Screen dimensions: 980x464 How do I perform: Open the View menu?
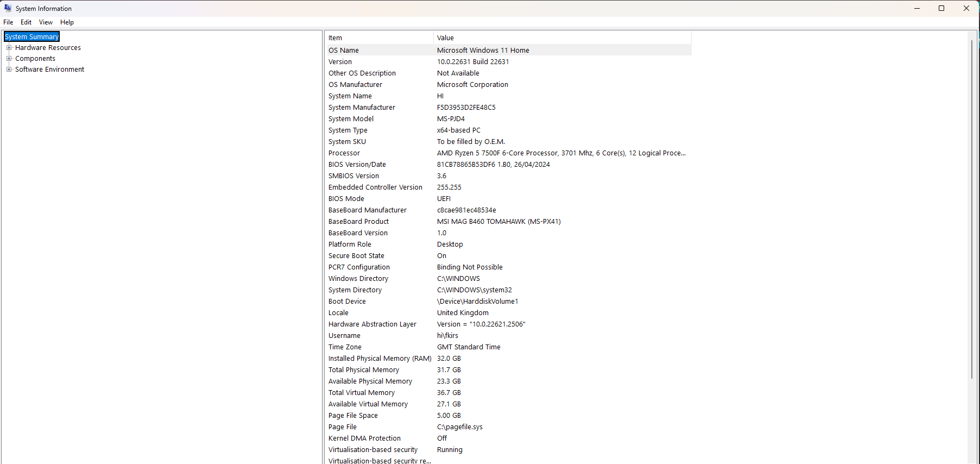(46, 22)
